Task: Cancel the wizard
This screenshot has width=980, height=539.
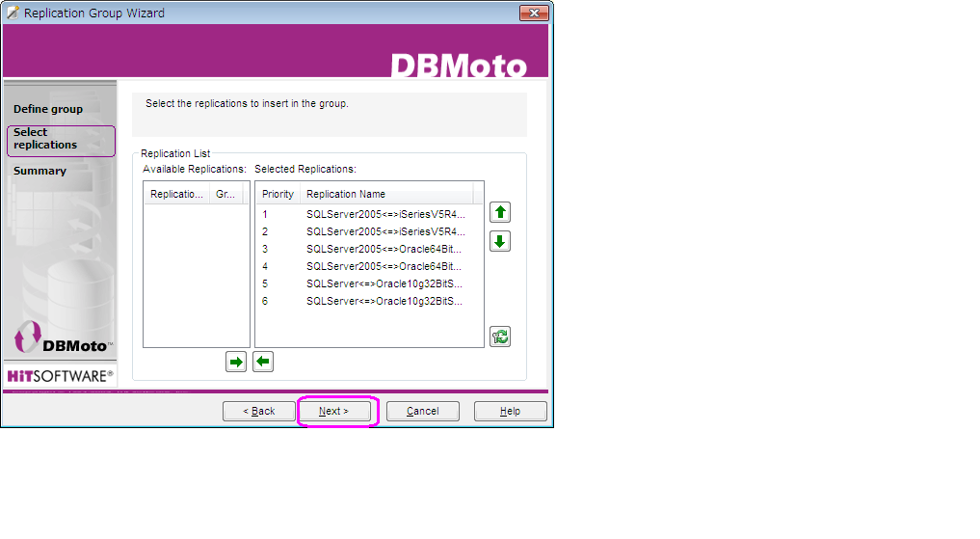Action: (x=422, y=411)
